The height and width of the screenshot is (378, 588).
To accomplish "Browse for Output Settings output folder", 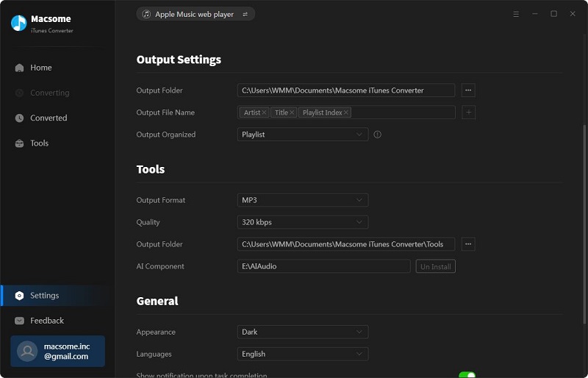I will pos(468,90).
